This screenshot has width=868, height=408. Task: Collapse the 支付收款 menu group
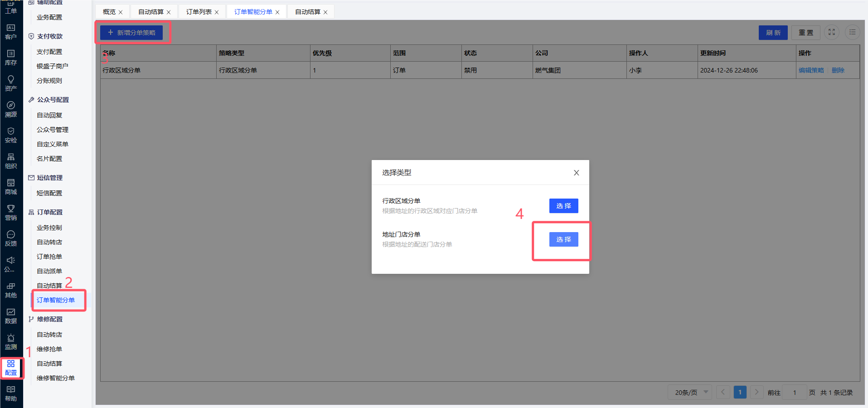pyautogui.click(x=50, y=36)
